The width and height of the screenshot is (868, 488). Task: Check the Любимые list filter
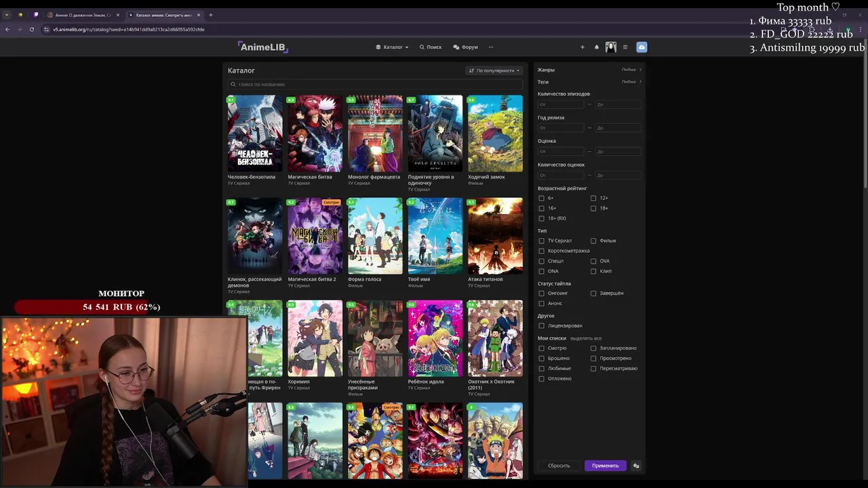(541, 369)
